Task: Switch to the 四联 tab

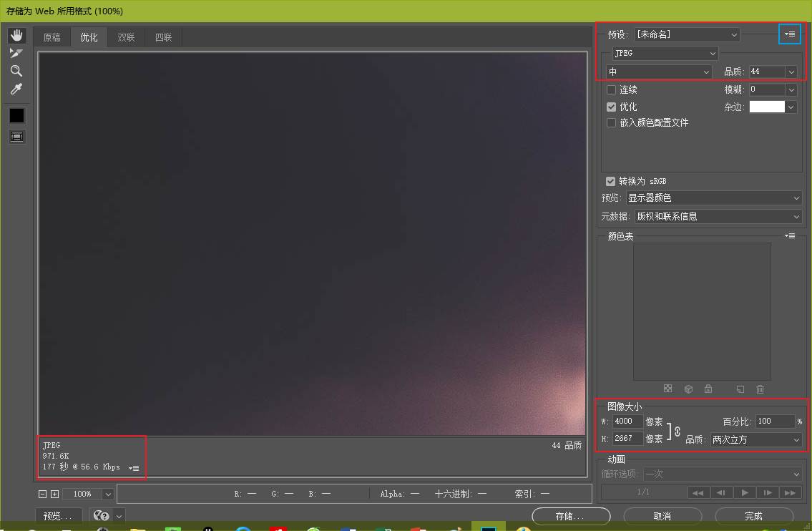Action: [x=163, y=37]
